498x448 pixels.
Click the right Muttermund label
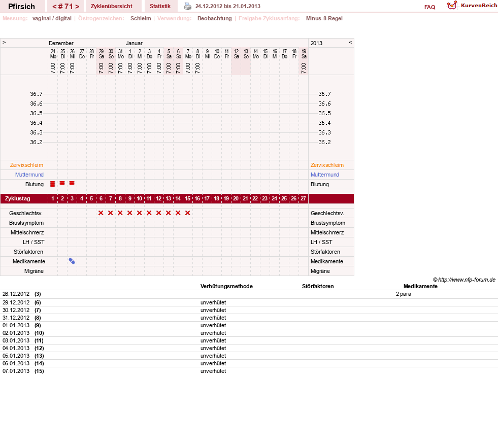[324, 175]
